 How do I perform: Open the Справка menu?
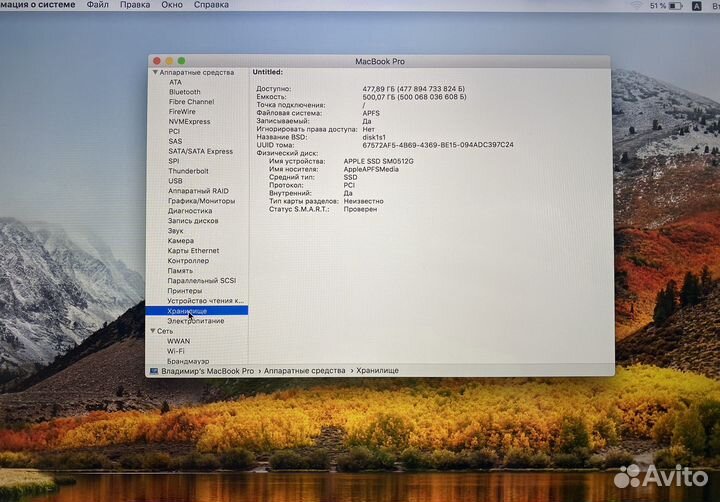(x=211, y=5)
